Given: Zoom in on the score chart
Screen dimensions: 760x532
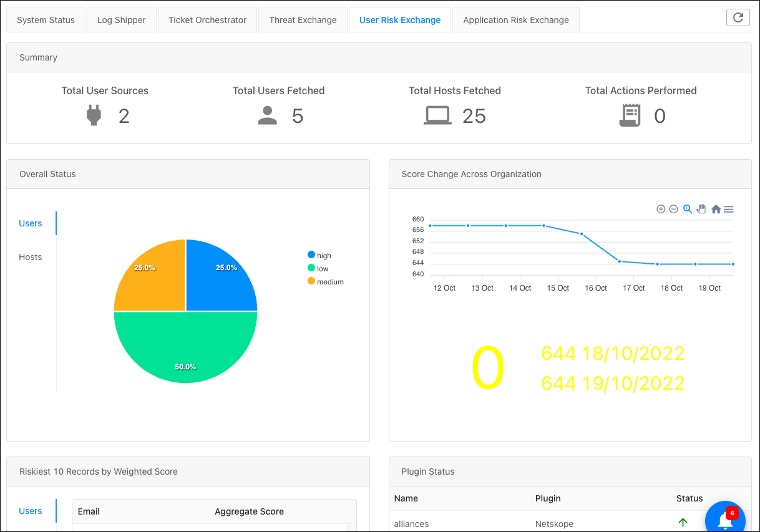Looking at the screenshot, I should click(661, 210).
